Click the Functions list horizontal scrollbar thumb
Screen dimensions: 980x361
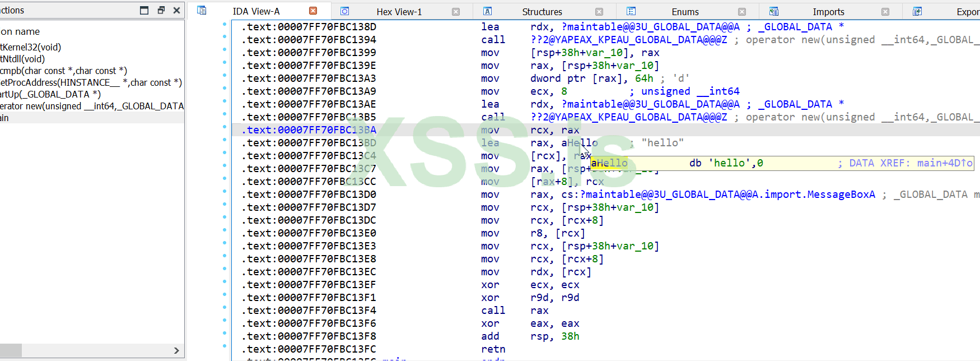coord(11,350)
